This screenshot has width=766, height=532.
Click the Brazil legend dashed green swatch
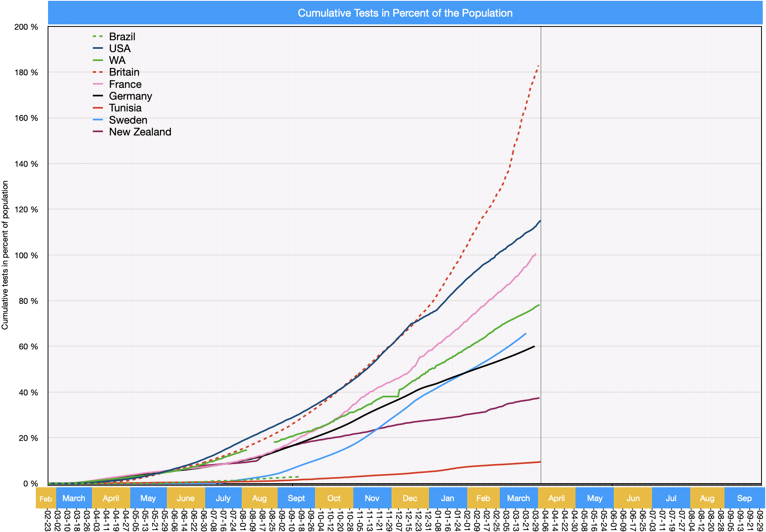pyautogui.click(x=98, y=37)
